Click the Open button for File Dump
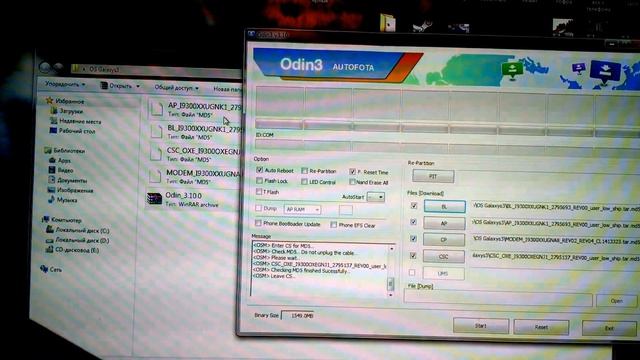Screen dimensions: 640x360 click(x=616, y=301)
